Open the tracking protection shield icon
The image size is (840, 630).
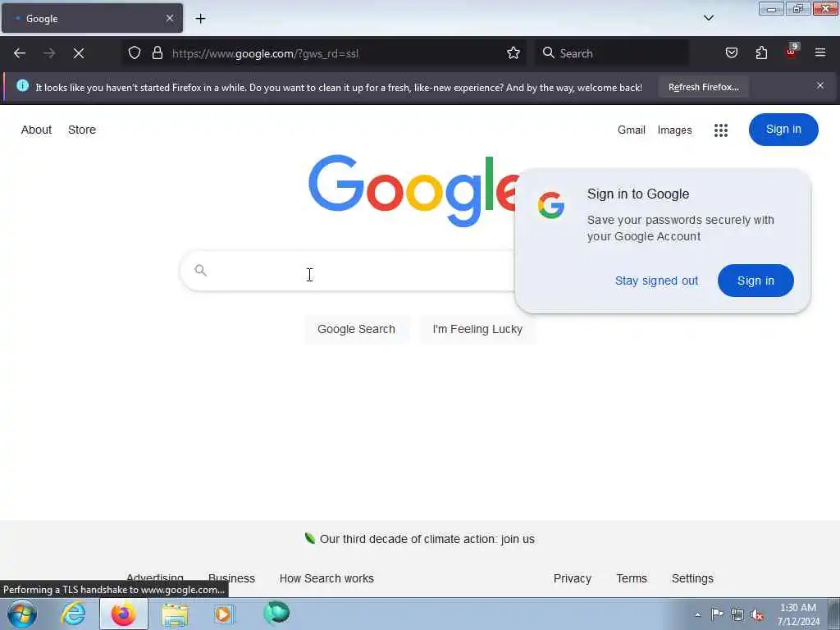pyautogui.click(x=135, y=52)
